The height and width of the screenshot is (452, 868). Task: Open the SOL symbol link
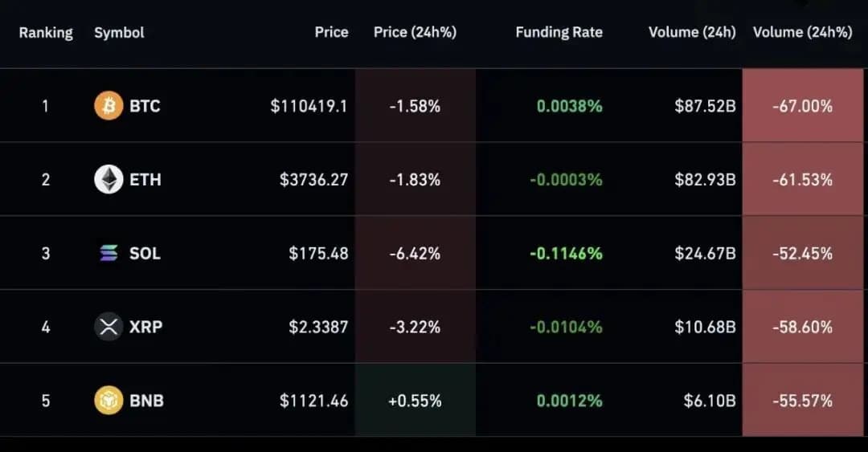[x=145, y=254]
